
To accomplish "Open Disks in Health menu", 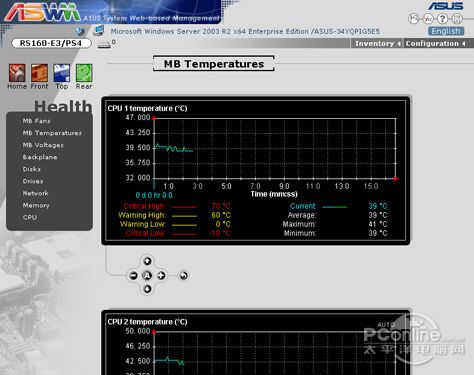I will (x=32, y=169).
